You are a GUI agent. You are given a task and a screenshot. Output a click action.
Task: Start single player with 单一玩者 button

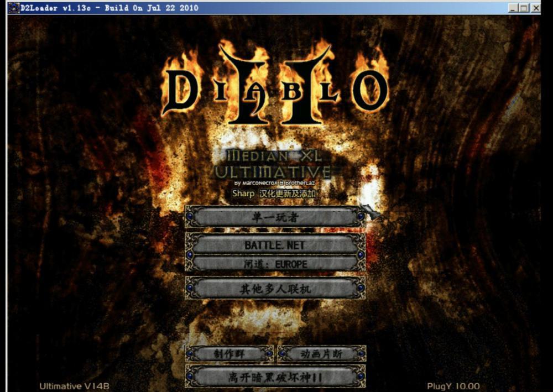pos(275,216)
